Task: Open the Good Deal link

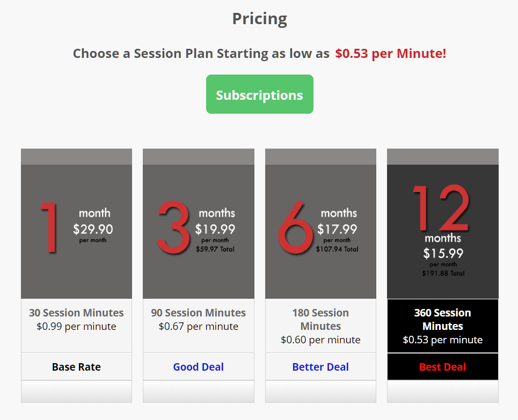Action: (199, 367)
